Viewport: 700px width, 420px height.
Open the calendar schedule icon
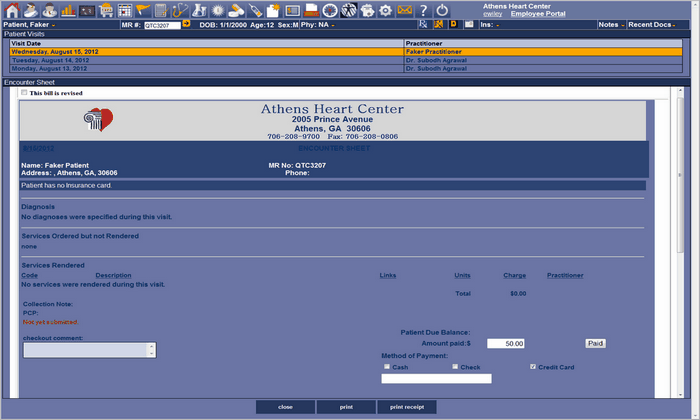tap(125, 10)
